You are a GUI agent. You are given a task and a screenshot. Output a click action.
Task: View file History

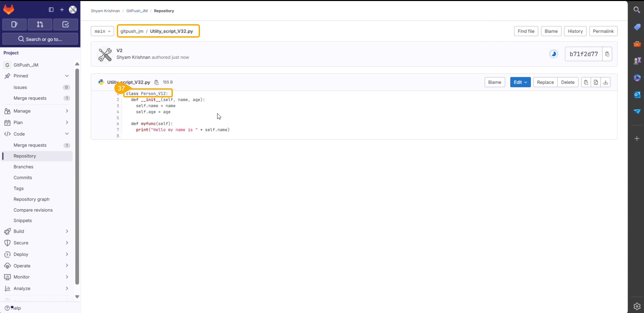(575, 31)
